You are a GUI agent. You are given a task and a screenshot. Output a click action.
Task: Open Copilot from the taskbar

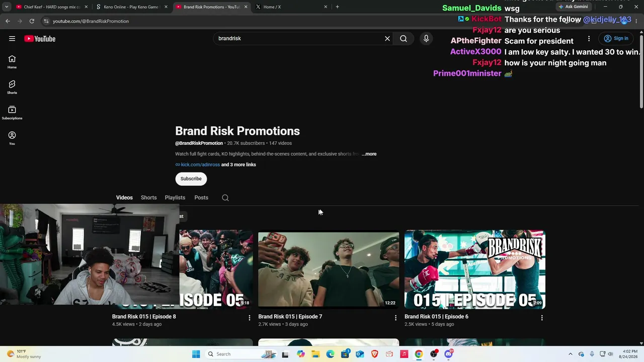pos(301,354)
